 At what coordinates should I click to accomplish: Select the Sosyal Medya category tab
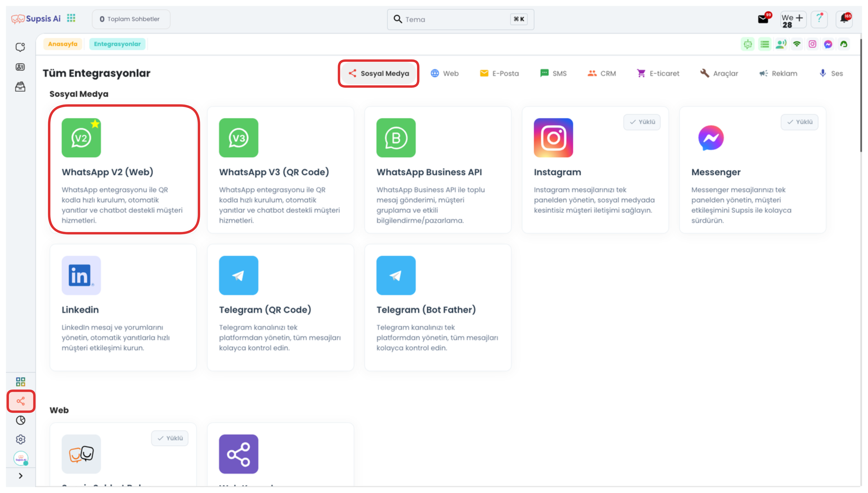tap(379, 73)
